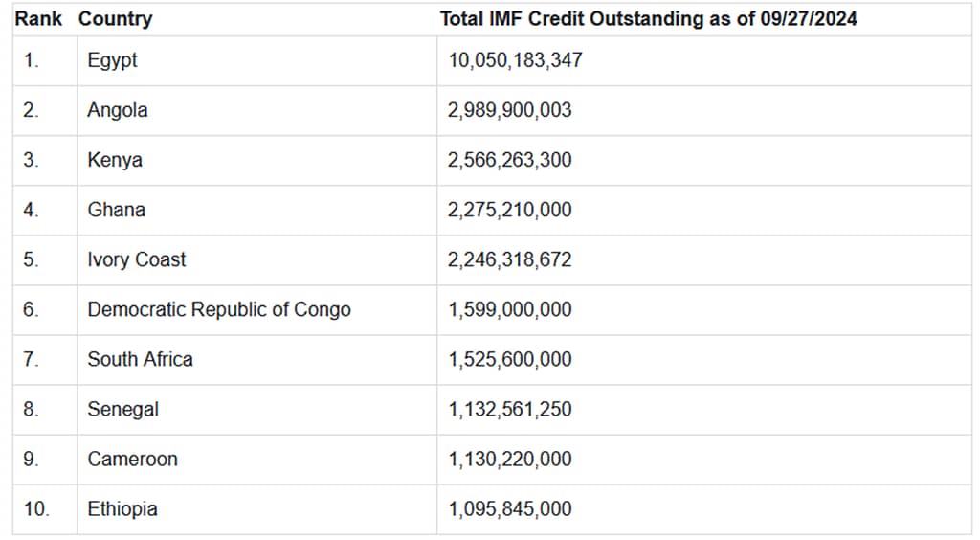Viewport: 980px width, 540px height.
Task: Select the Egypt country cell
Action: click(112, 60)
